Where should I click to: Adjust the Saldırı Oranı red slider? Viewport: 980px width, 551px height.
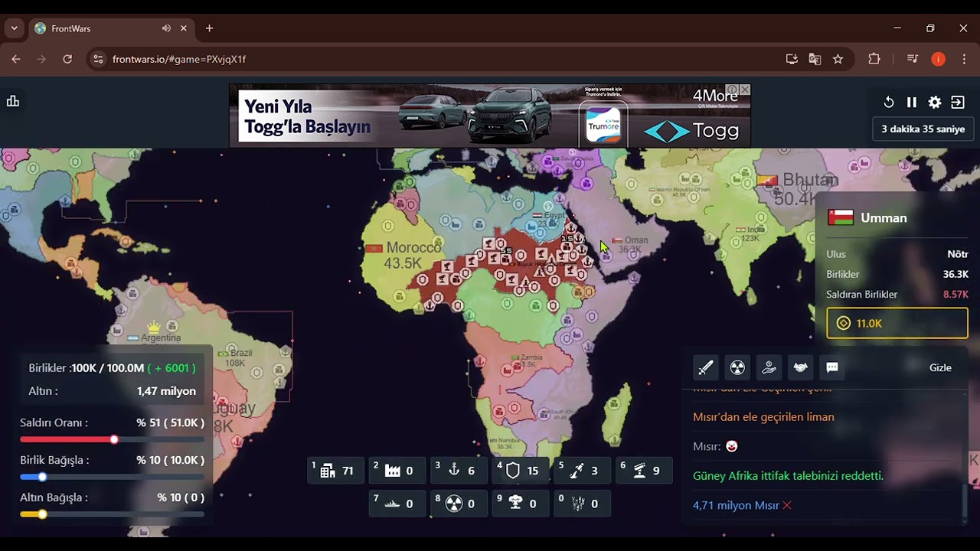point(114,439)
